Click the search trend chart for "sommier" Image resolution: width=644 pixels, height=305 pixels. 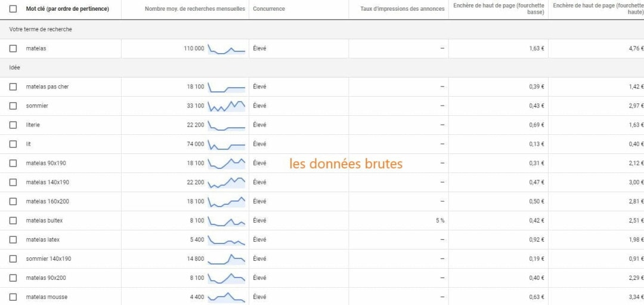227,106
